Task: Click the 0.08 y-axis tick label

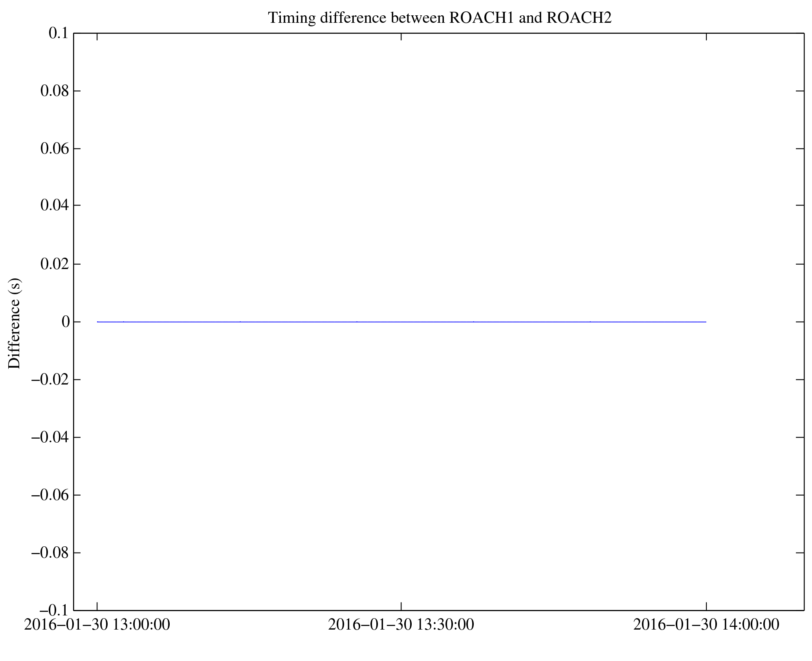Action: tap(55, 91)
